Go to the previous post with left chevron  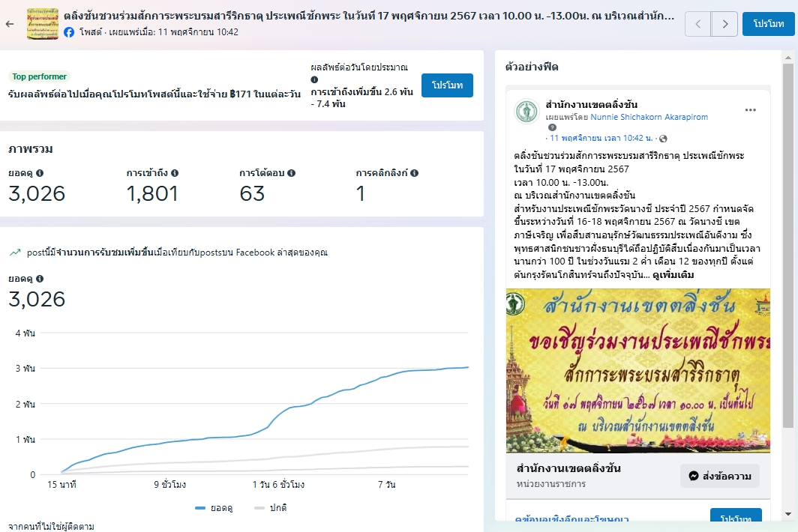(x=698, y=24)
